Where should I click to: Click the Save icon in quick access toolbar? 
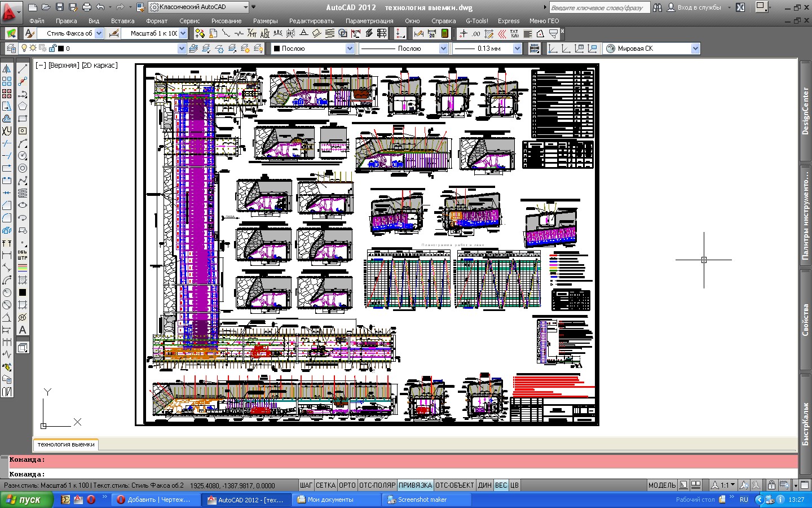click(60, 7)
